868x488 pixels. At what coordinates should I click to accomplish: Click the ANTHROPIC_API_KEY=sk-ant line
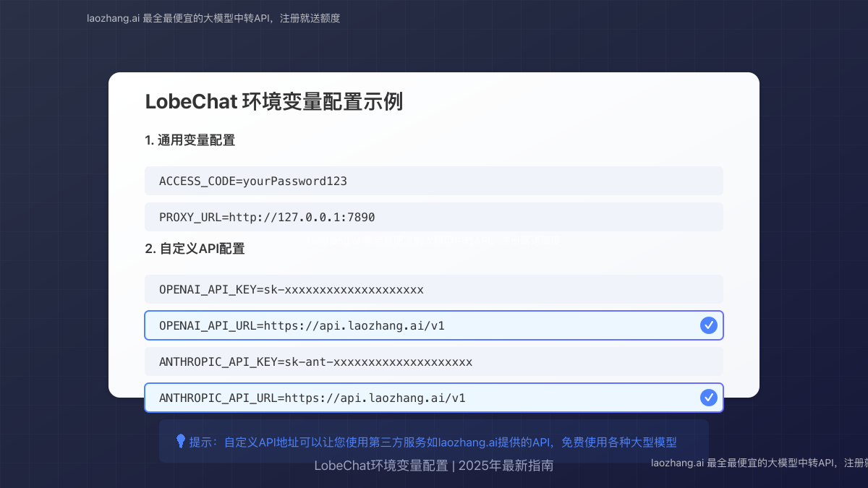point(434,361)
